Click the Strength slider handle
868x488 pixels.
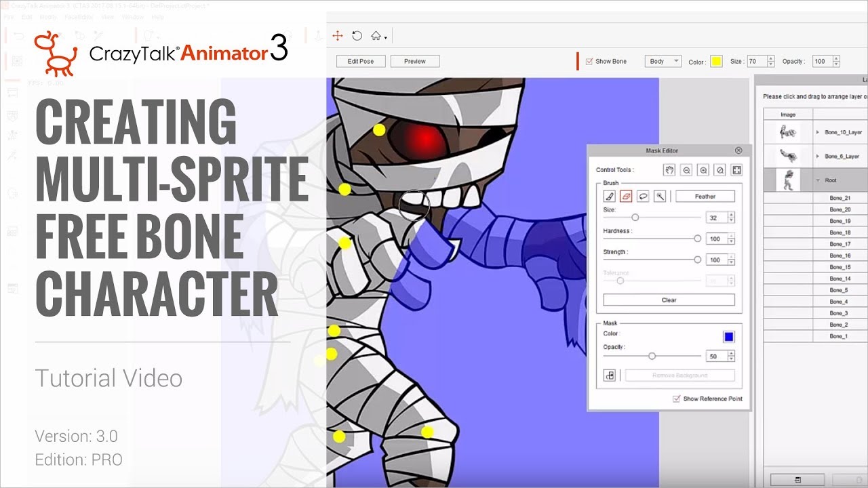click(698, 260)
